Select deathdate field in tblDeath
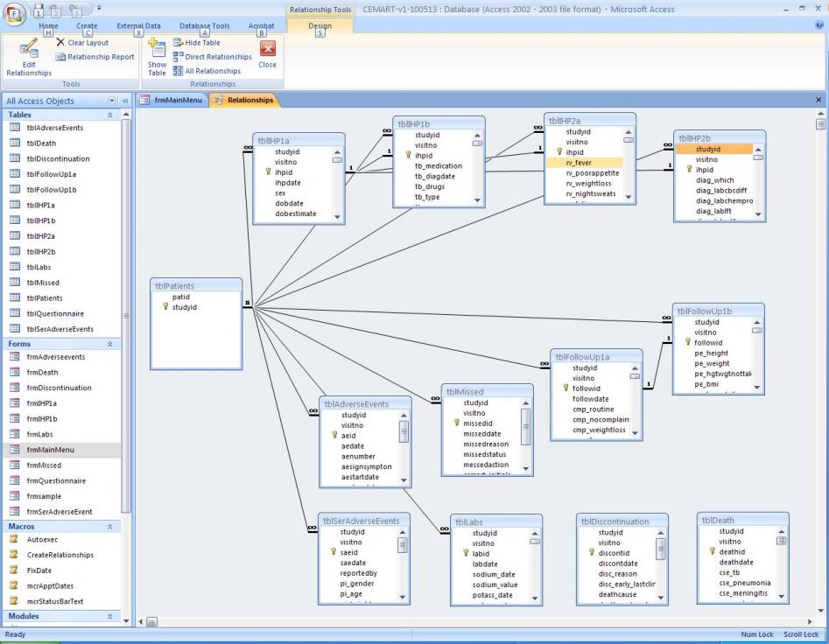This screenshot has width=829, height=644. [736, 562]
